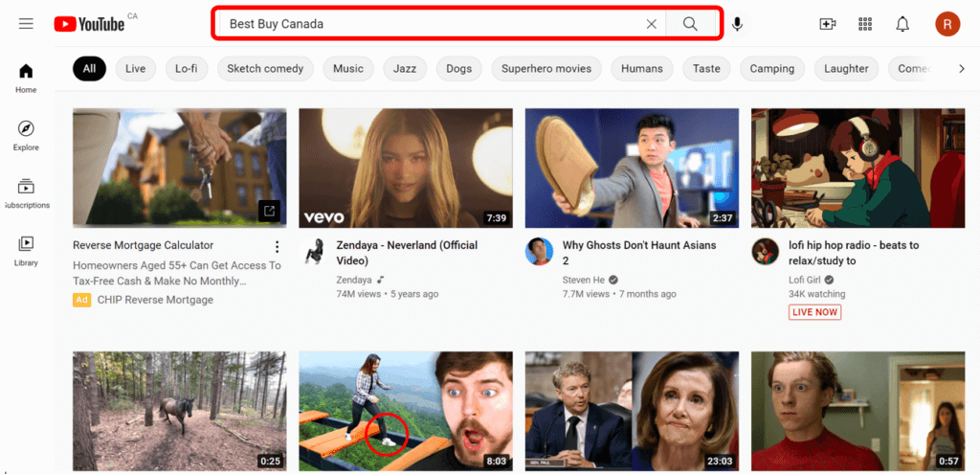Open Explore in the sidebar
Viewport: 980px width, 474px height.
[x=26, y=136]
